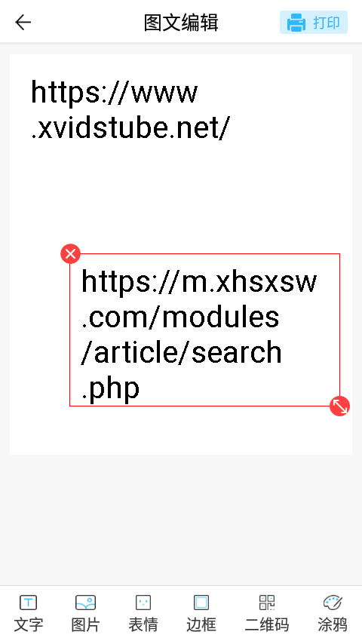Go back using the top-left arrow
Viewport: 362px width, 644px height.
[23, 22]
